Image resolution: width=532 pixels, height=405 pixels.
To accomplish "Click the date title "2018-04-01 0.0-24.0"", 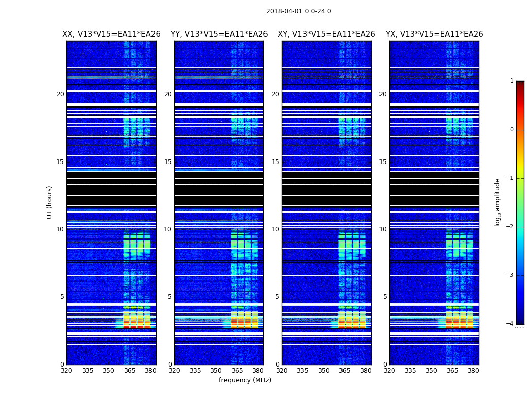I will [x=298, y=11].
